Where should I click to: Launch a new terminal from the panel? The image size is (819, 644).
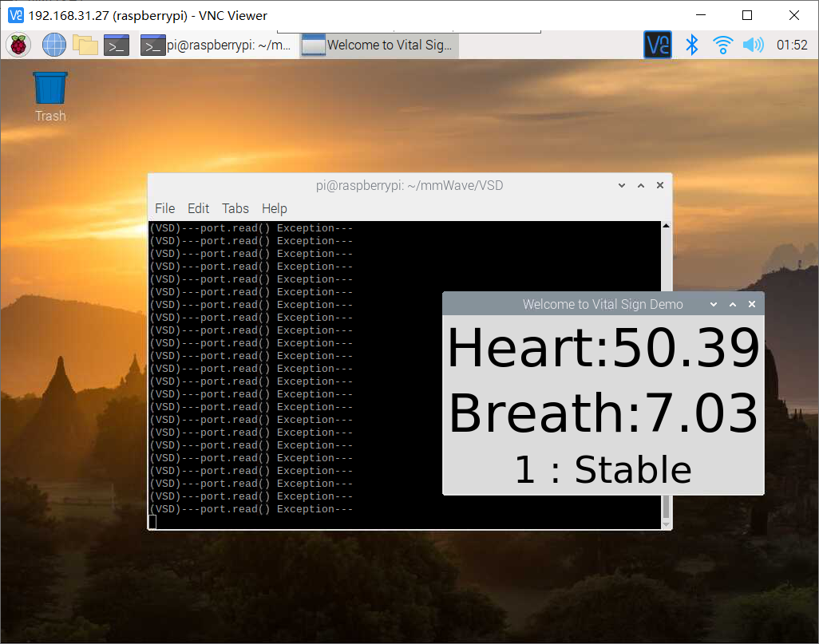117,45
